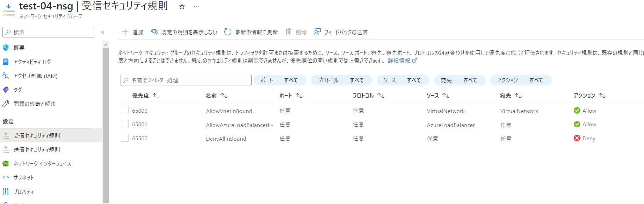Click the 名前でフィルター処理 filter field
The height and width of the screenshot is (204, 644).
pos(186,80)
